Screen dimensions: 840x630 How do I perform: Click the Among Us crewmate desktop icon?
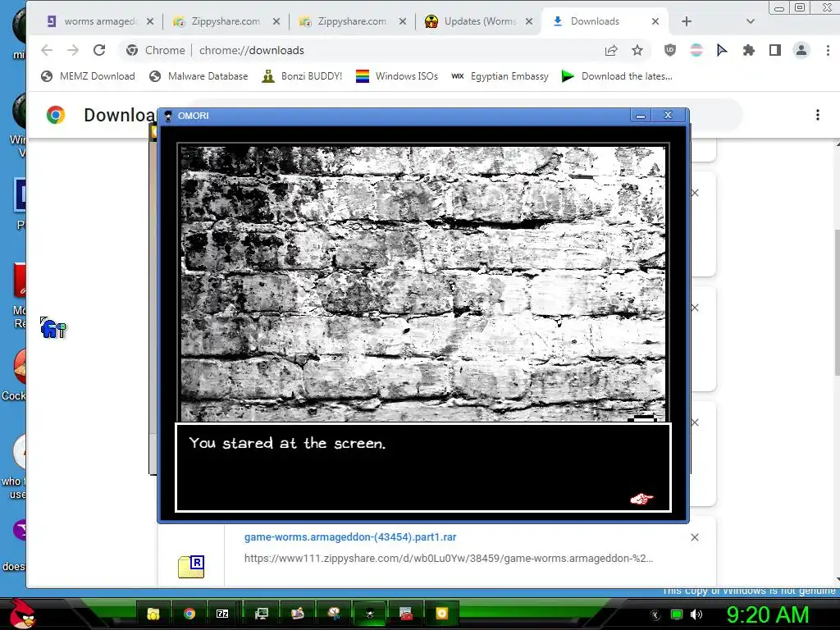click(52, 327)
